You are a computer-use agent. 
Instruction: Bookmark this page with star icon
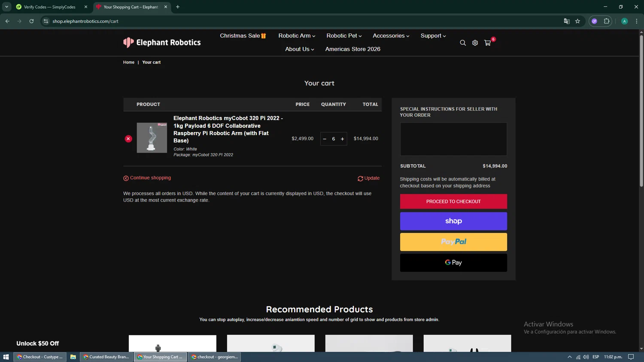pos(577,21)
